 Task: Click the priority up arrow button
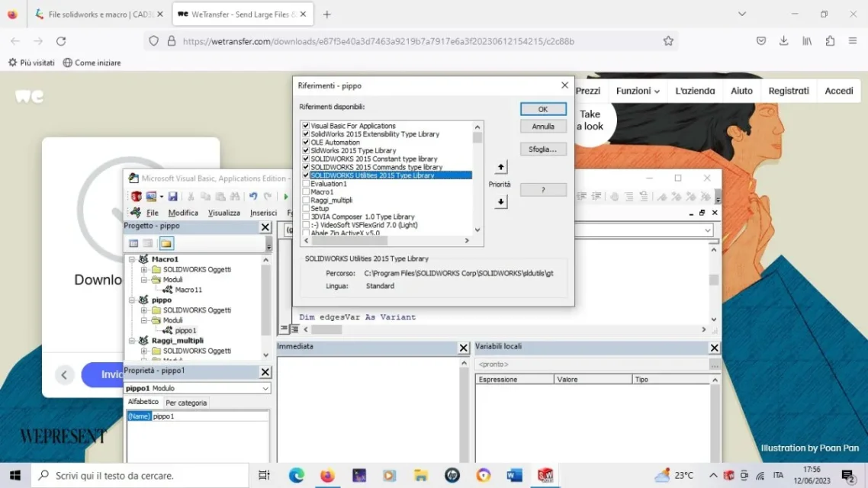coord(501,167)
